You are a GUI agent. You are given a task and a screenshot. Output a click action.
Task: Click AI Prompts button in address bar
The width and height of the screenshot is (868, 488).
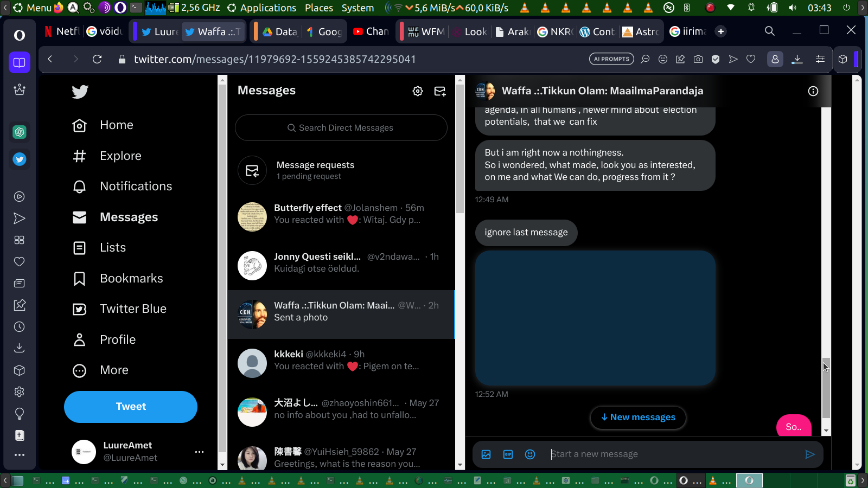point(611,59)
